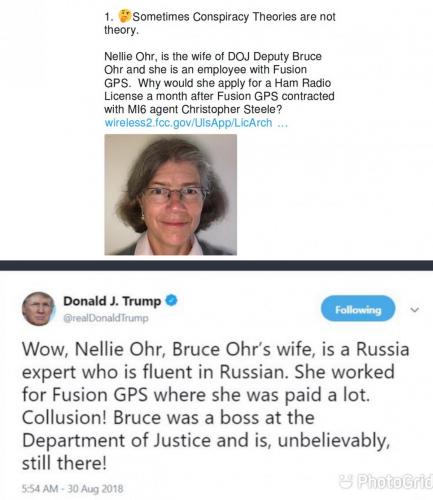Screen dimensions: 433x500
Task: Click Department of Justice in Trump's tweet
Action: pyautogui.click(x=116, y=440)
